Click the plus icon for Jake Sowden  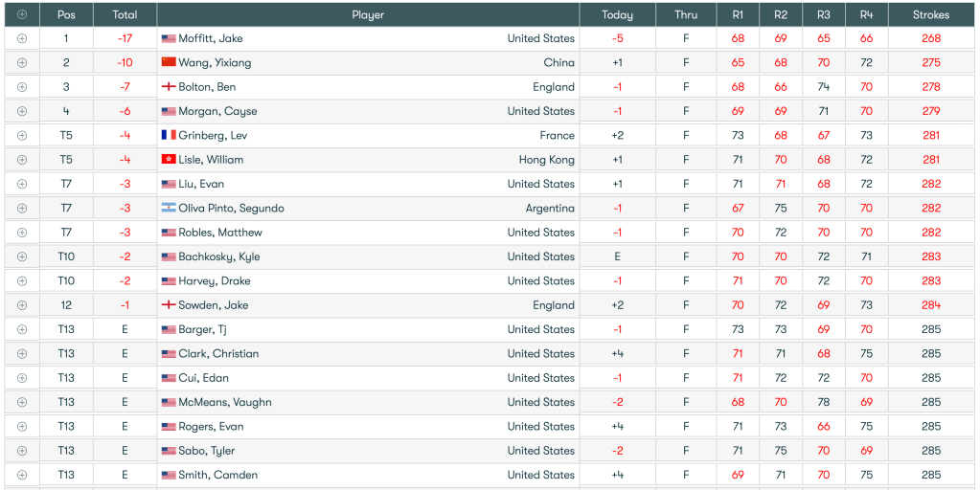point(22,305)
